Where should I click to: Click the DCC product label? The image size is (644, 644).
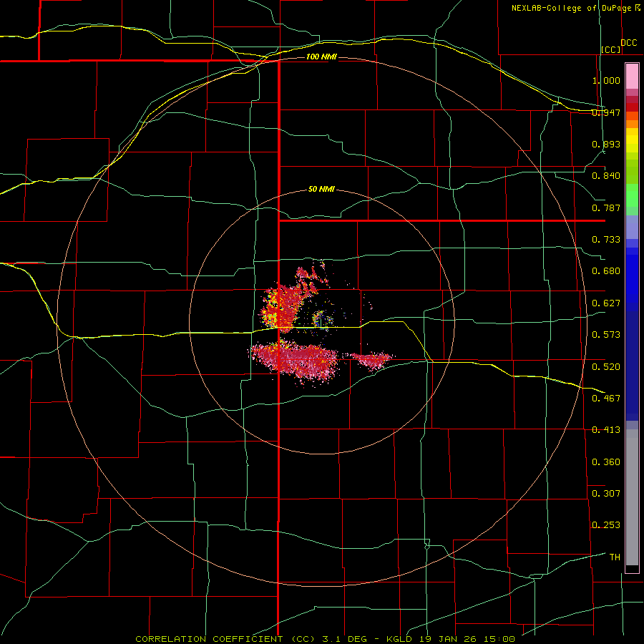coord(629,43)
